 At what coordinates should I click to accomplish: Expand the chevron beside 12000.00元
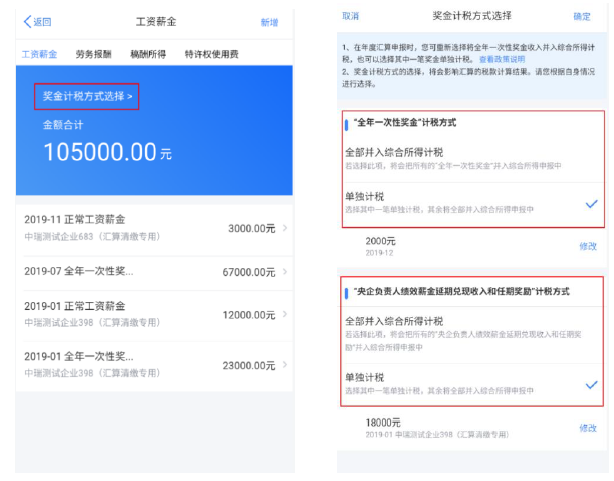pyautogui.click(x=285, y=314)
